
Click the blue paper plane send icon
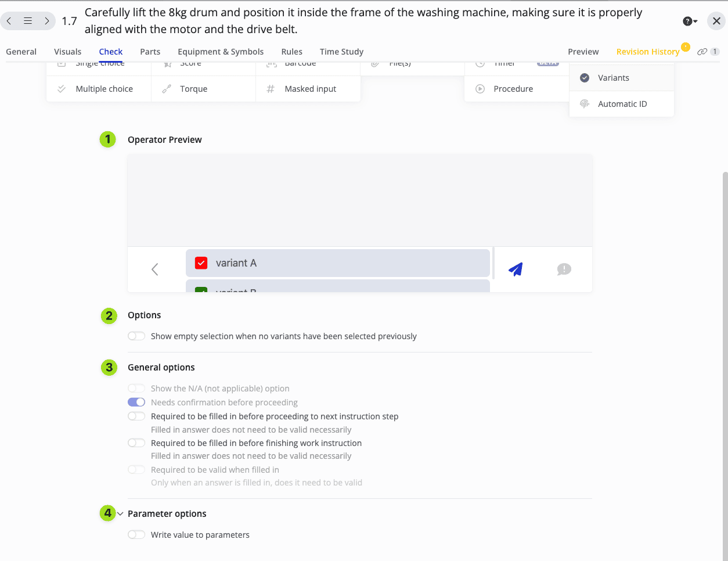click(516, 269)
